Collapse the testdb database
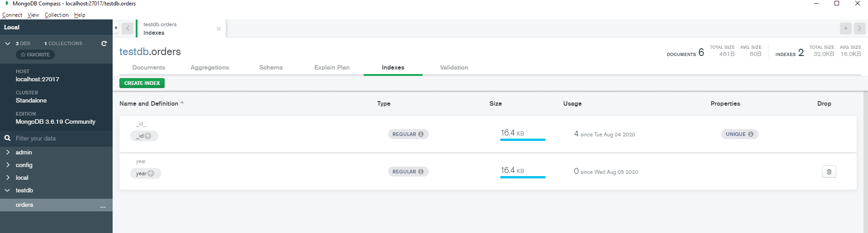Screen dimensions: 868x233 pyautogui.click(x=8, y=190)
